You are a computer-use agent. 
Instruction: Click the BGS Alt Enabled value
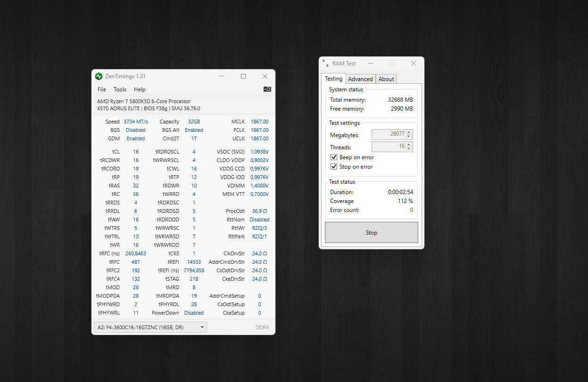(x=194, y=130)
